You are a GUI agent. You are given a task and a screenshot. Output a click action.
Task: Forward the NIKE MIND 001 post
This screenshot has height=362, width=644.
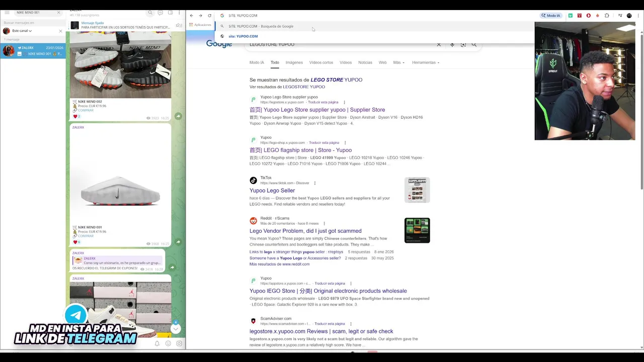pyautogui.click(x=178, y=242)
